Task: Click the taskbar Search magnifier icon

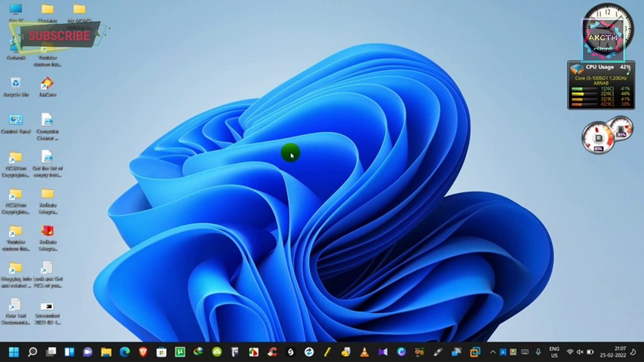Action: click(x=32, y=352)
